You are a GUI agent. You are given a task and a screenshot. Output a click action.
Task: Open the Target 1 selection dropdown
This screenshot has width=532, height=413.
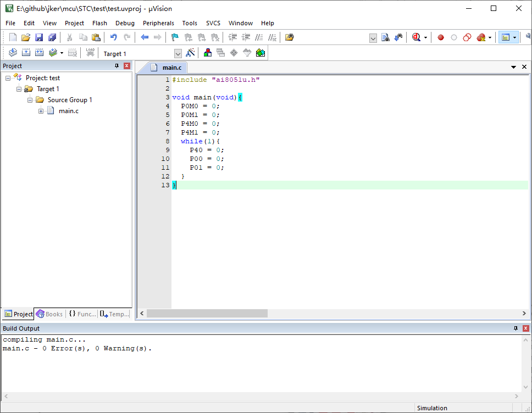178,54
